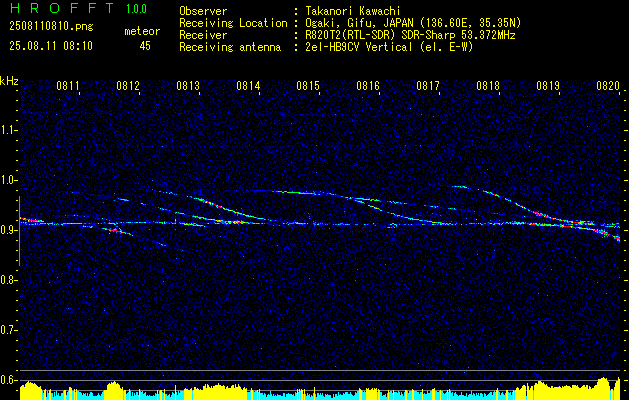Click the Observer label
Viewport: 629px width, 400px height.
[203, 11]
